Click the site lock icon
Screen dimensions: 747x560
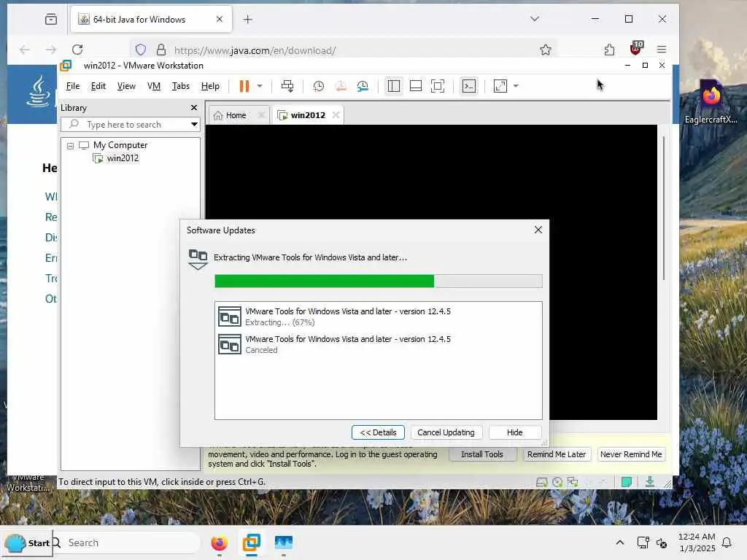[161, 50]
